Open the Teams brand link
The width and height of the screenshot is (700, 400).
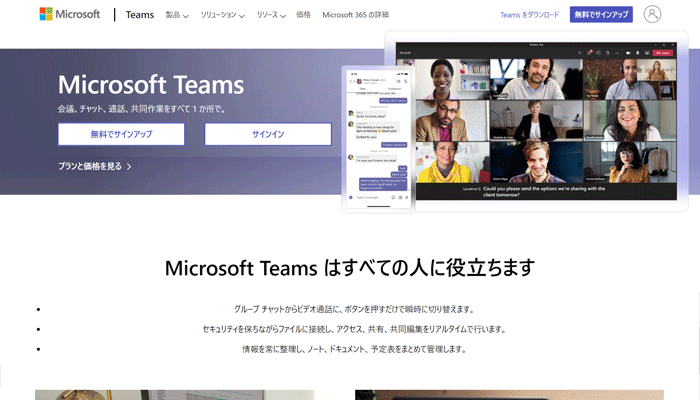(x=140, y=15)
